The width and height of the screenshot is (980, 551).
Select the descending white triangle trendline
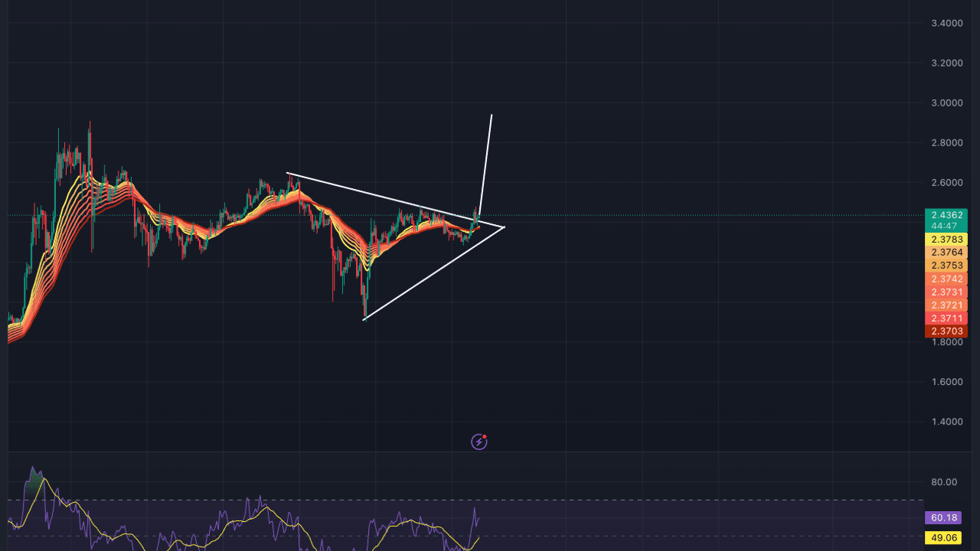(395, 200)
